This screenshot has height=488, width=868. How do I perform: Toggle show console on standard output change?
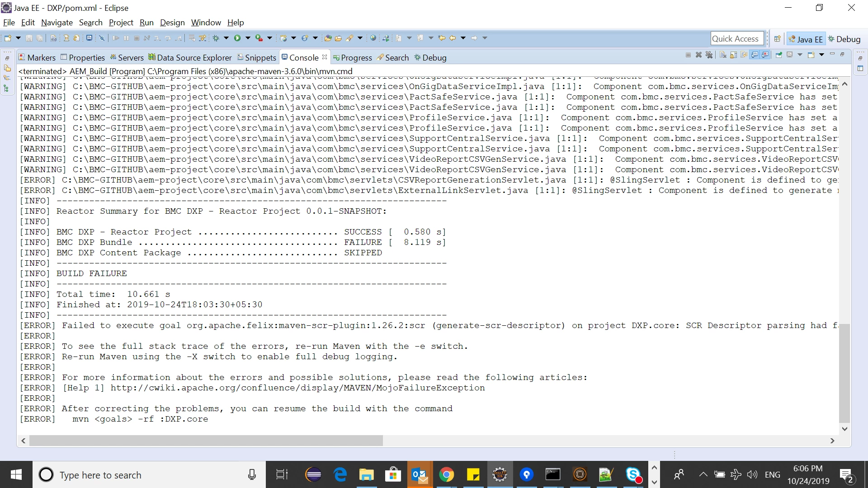[755, 55]
